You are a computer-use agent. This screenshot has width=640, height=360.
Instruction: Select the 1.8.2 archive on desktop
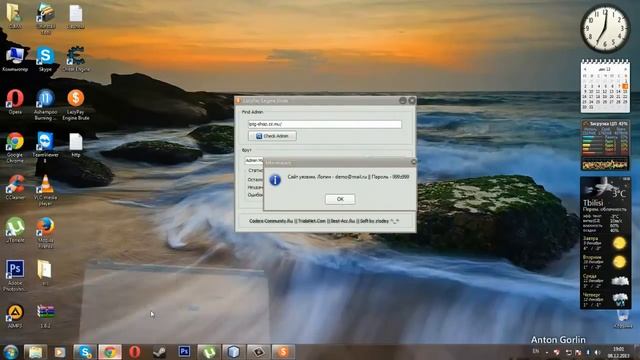coord(45,316)
